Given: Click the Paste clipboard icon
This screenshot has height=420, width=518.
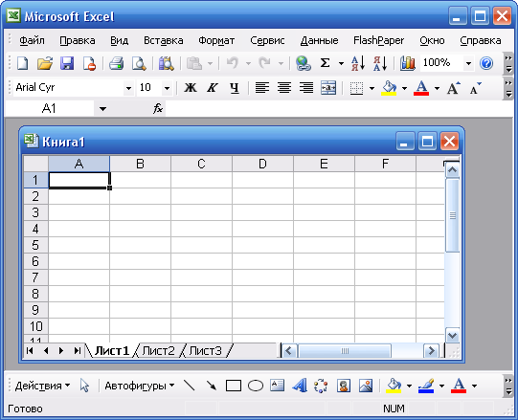Looking at the screenshot, I should [194, 63].
